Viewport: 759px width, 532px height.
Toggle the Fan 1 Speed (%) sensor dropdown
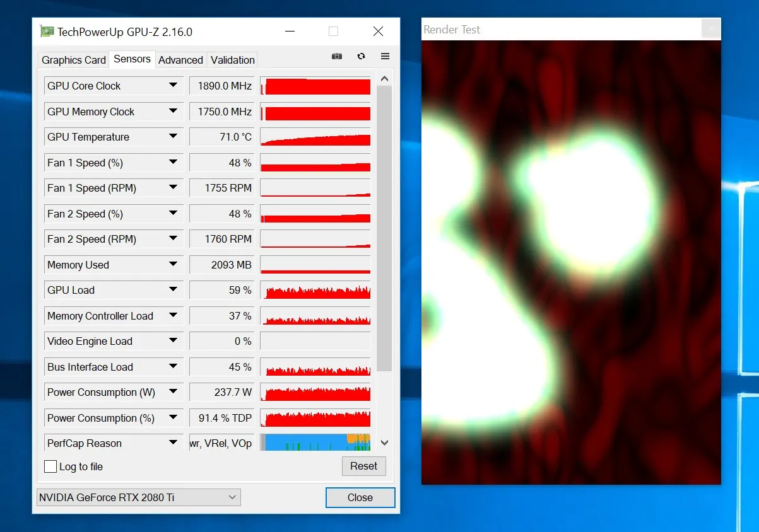[x=174, y=163]
